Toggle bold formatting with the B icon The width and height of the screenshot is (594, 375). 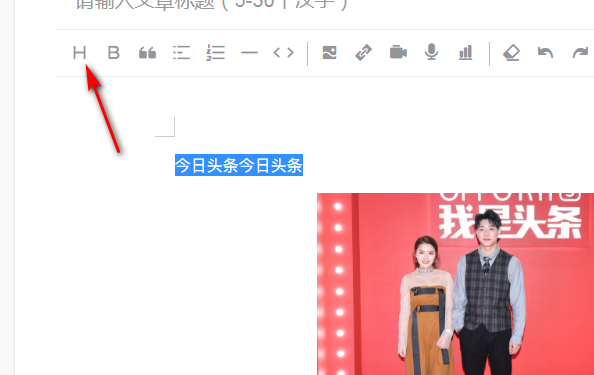point(113,53)
